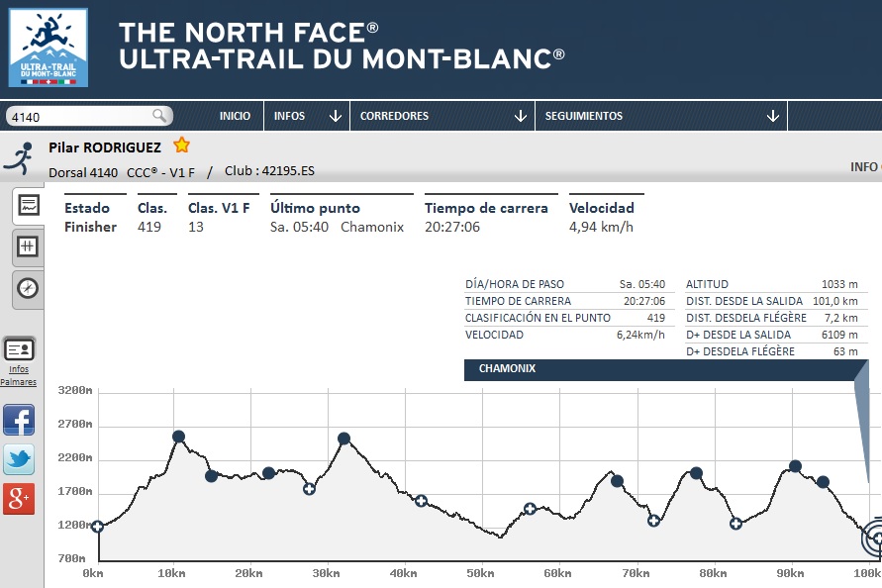Screen dimensions: 882x588
Task: Expand the CORREDORES dropdown menu
Action: 441,116
